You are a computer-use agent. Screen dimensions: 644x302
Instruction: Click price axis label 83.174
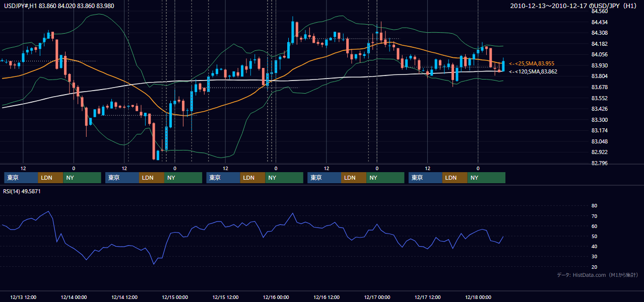tap(600, 130)
